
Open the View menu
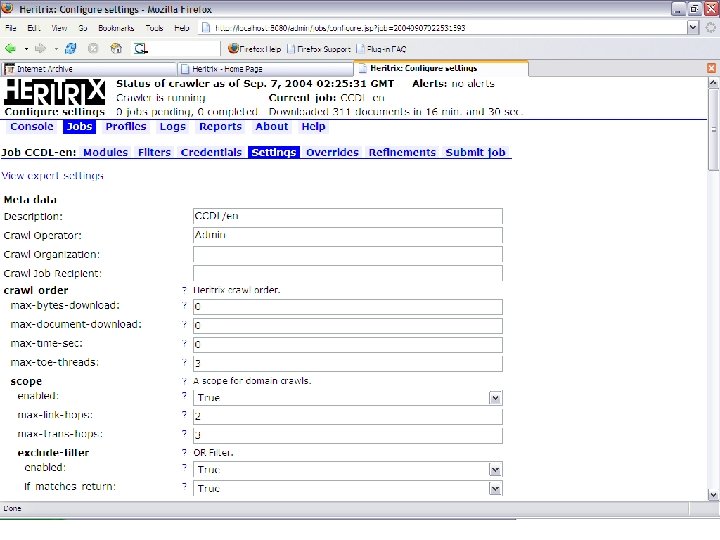(59, 28)
